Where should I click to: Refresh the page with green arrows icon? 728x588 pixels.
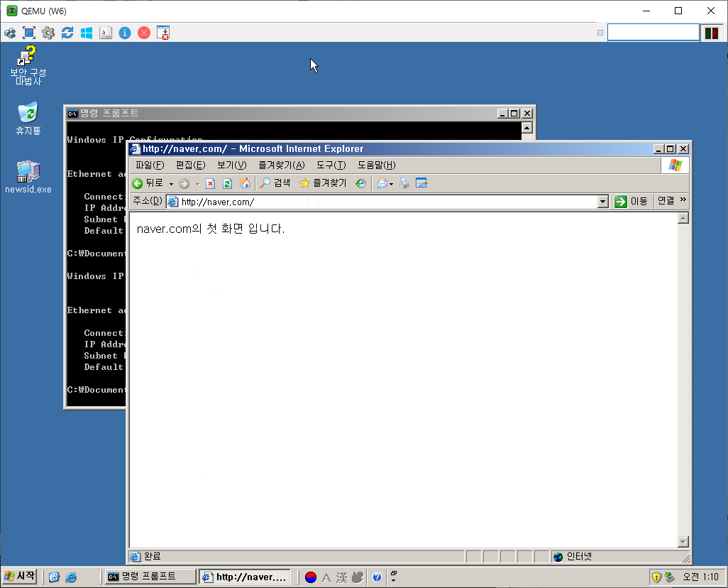point(227,184)
